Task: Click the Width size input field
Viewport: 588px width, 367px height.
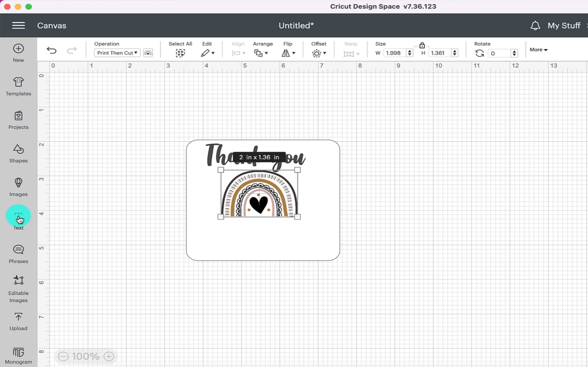Action: click(x=394, y=53)
